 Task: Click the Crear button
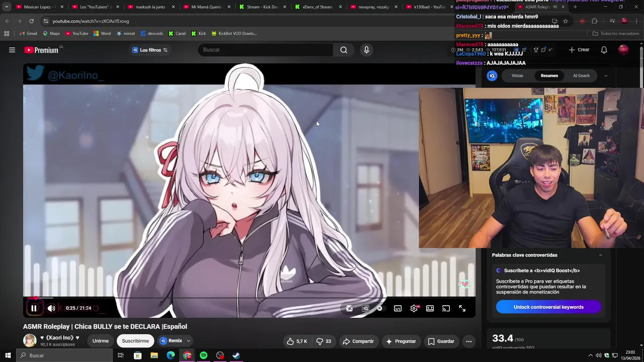(x=579, y=50)
